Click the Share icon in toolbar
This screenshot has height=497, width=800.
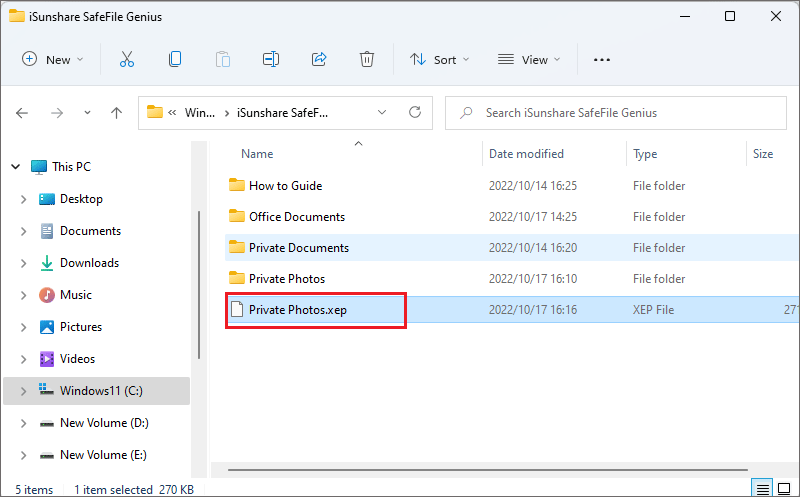[319, 60]
